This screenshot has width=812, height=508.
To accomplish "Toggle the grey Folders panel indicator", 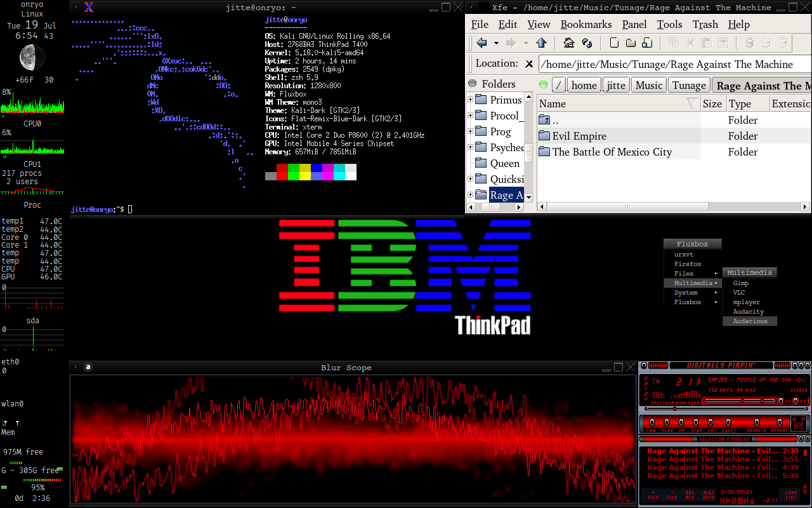I will 473,84.
